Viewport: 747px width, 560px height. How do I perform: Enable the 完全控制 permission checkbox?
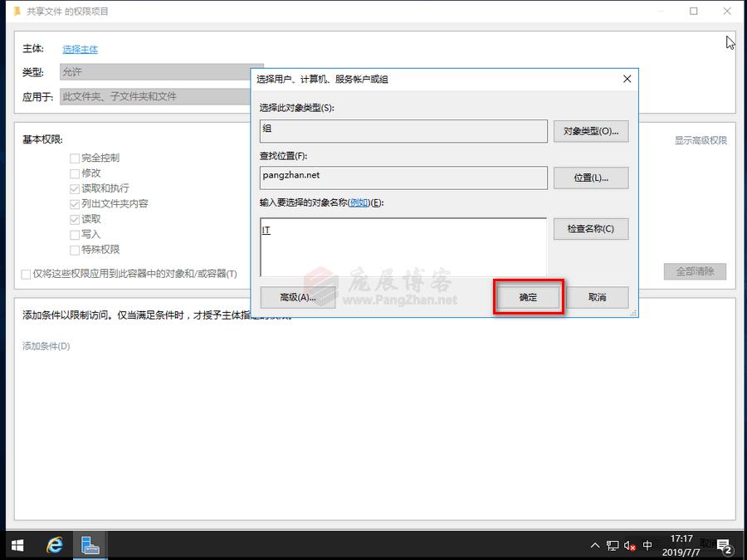coord(74,158)
